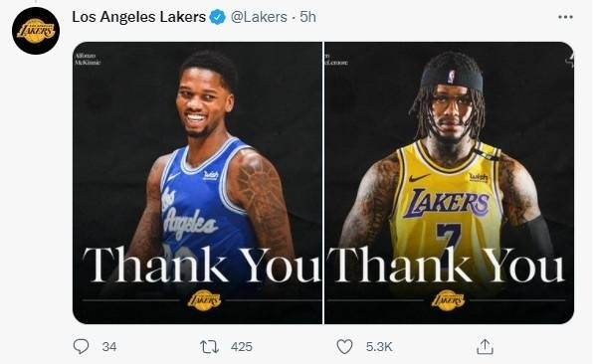Click the Lakers profile avatar
This screenshot has width=594, height=364.
(36, 31)
